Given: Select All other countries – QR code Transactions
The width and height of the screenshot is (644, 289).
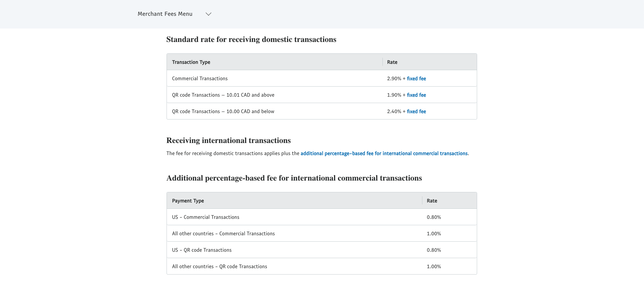Looking at the screenshot, I should click(x=220, y=267).
